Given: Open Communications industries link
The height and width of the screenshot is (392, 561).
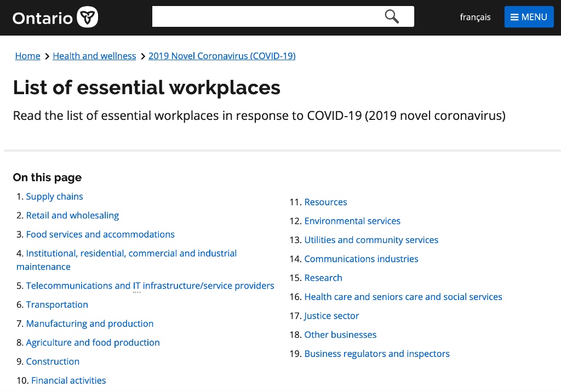Looking at the screenshot, I should [361, 259].
